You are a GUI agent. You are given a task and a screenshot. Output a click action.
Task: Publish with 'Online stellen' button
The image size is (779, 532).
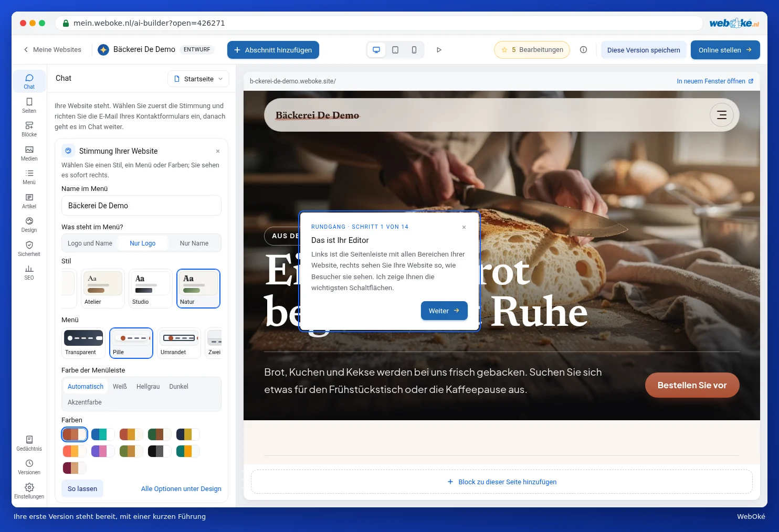click(x=725, y=50)
